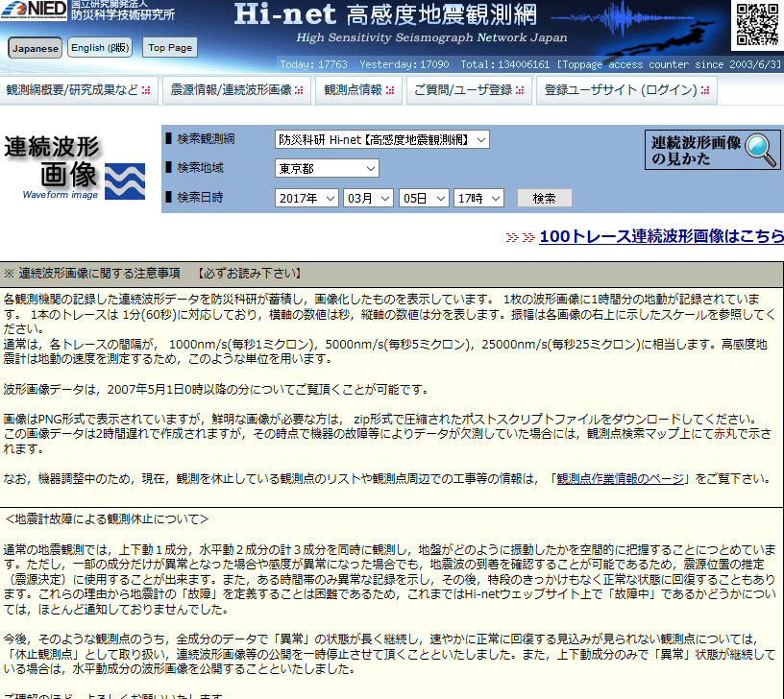
Task: Click the QR code image
Action: pyautogui.click(x=757, y=23)
